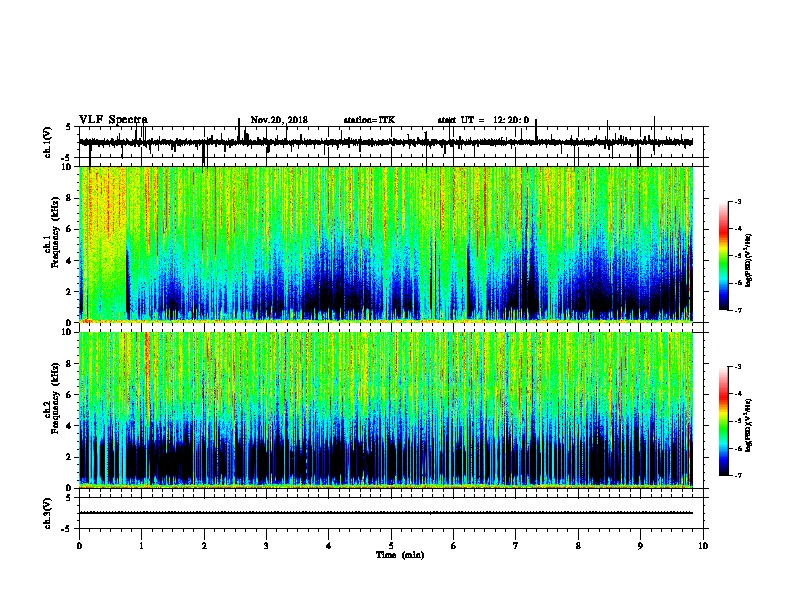Click the "6" kHz tick on ch.2 frequency axis
This screenshot has height=612, width=792.
[x=70, y=394]
